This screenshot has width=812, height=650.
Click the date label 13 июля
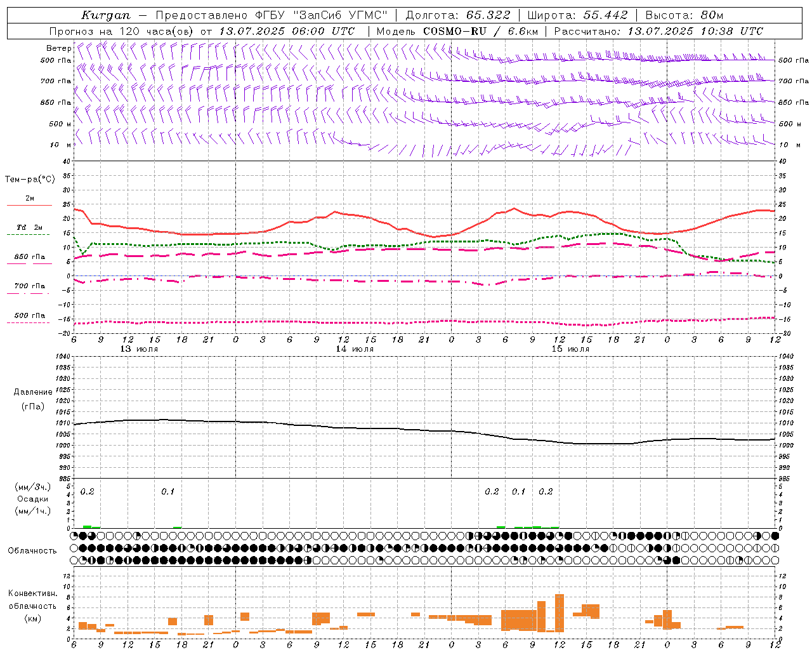(x=139, y=348)
